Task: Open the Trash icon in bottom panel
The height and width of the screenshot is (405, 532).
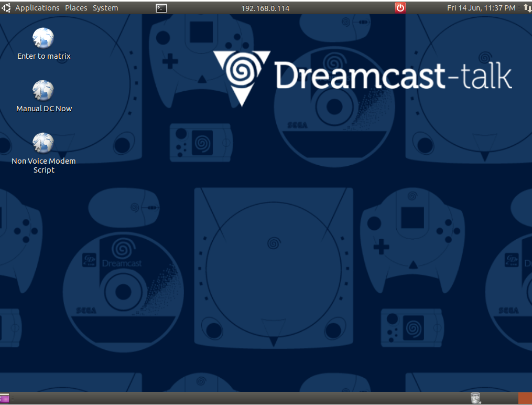Action: [x=476, y=398]
